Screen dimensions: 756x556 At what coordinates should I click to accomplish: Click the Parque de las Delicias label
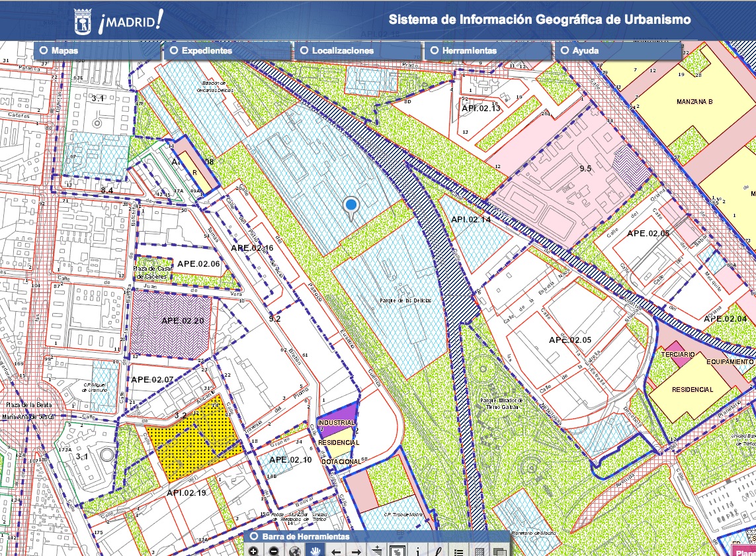pyautogui.click(x=405, y=301)
